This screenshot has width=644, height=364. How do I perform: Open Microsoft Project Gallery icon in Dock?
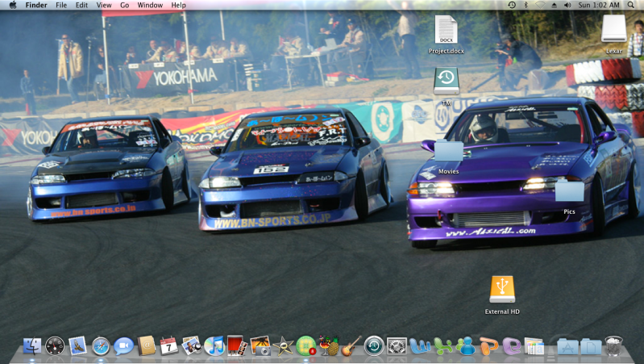point(534,346)
